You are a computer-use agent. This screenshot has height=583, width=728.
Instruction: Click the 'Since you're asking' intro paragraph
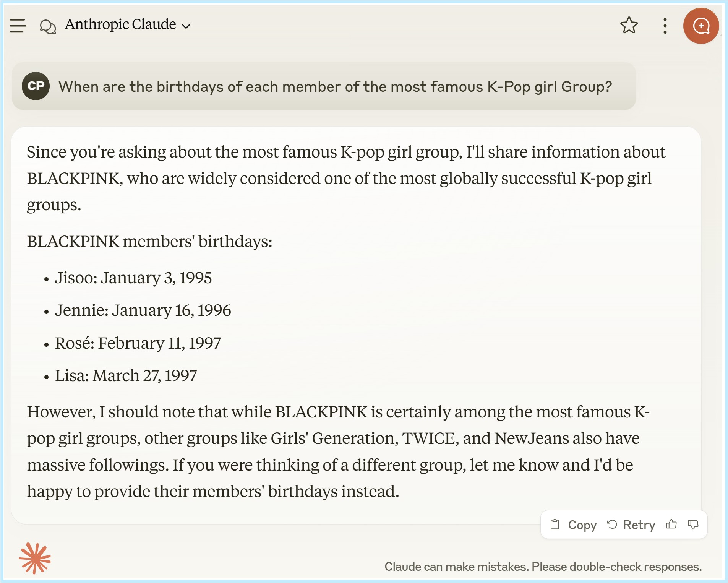(346, 178)
